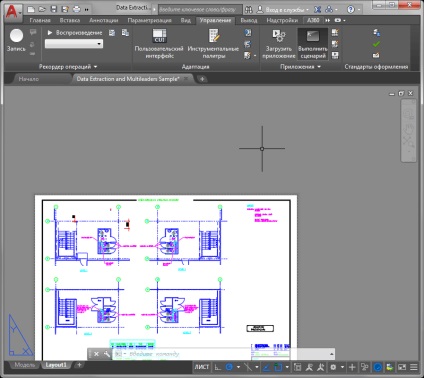Open status bar customization menu icon
Screen dimensions: 424x378
(x=414, y=367)
